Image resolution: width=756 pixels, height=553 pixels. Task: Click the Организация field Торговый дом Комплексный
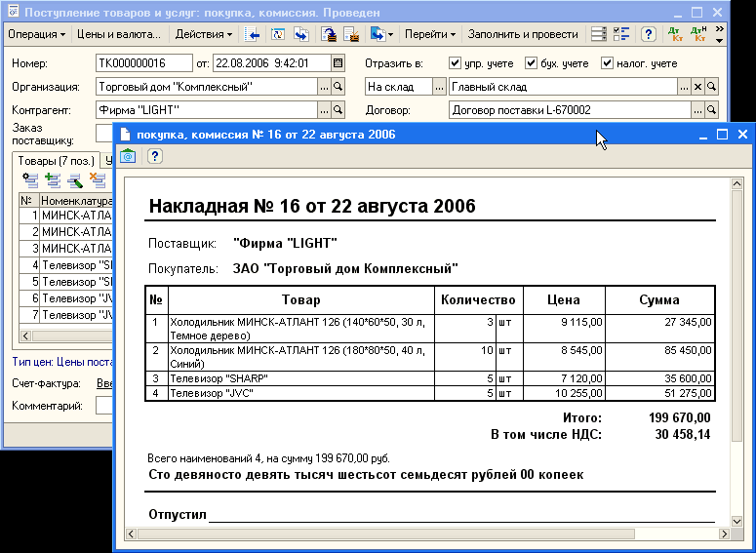207,87
